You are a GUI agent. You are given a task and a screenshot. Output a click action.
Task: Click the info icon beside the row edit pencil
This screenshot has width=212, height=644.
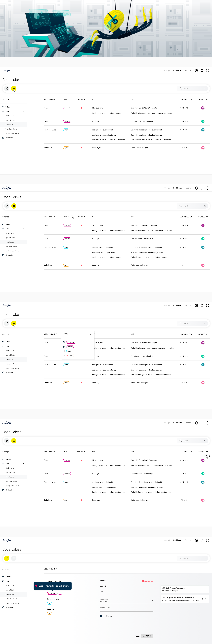(210, 456)
